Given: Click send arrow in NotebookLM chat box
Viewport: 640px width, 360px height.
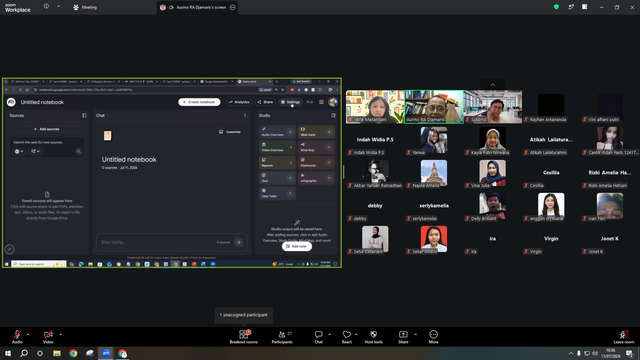Looking at the screenshot, I should click(238, 242).
